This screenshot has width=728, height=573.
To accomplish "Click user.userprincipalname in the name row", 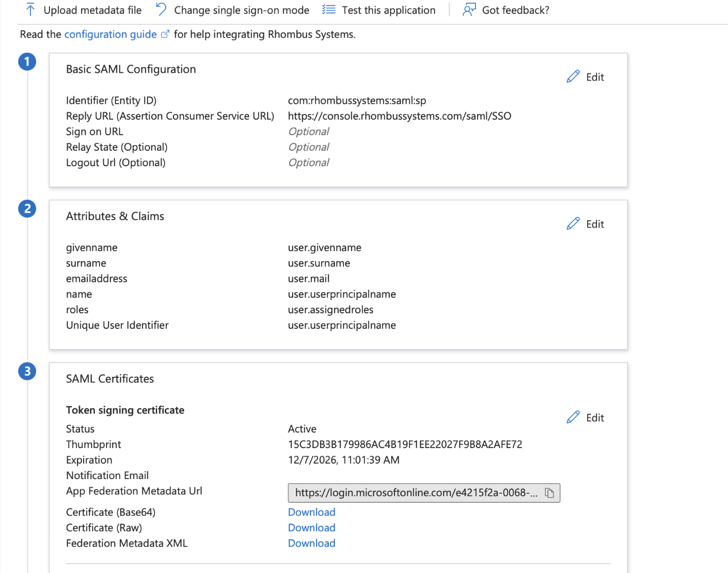I will point(342,294).
